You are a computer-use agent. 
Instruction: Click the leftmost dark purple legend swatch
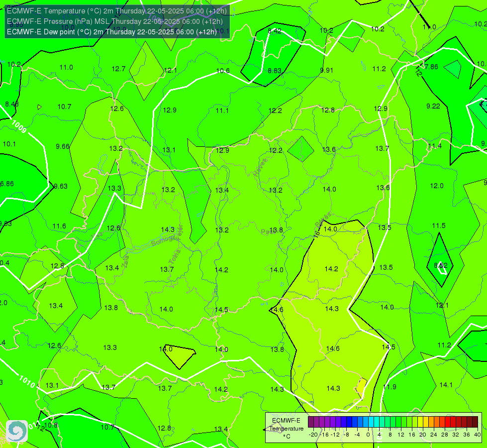pos(310,422)
